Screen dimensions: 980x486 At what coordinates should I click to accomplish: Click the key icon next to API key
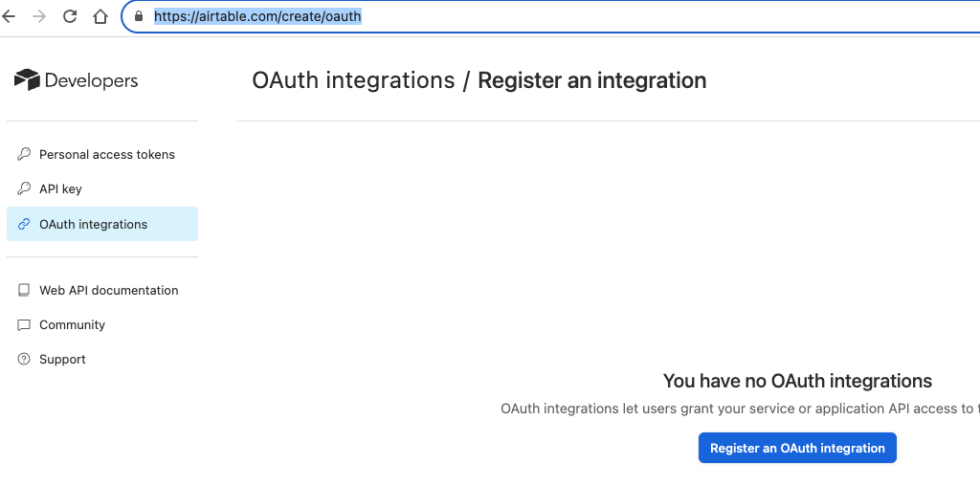click(24, 188)
